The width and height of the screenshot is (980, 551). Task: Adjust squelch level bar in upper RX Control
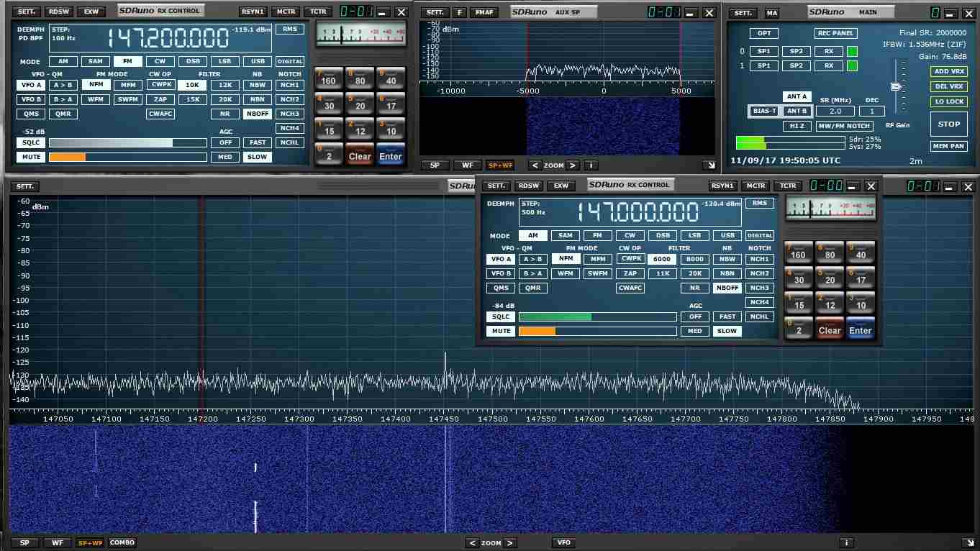[x=128, y=142]
